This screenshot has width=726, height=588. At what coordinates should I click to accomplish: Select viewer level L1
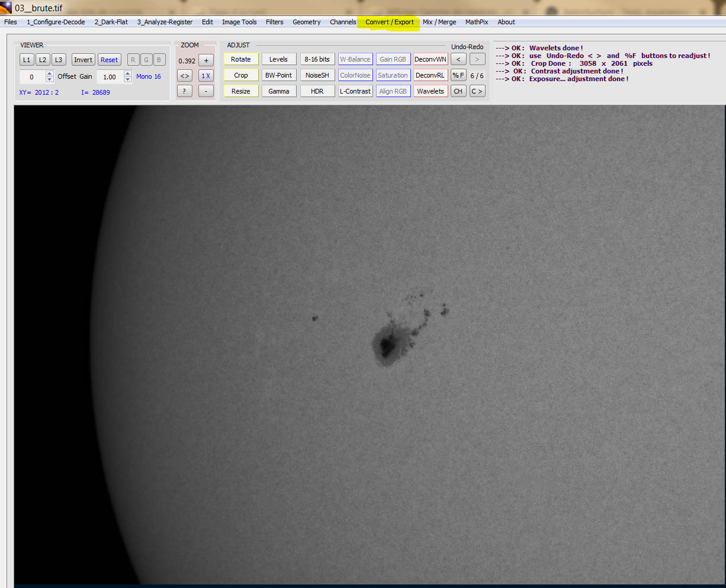click(27, 60)
